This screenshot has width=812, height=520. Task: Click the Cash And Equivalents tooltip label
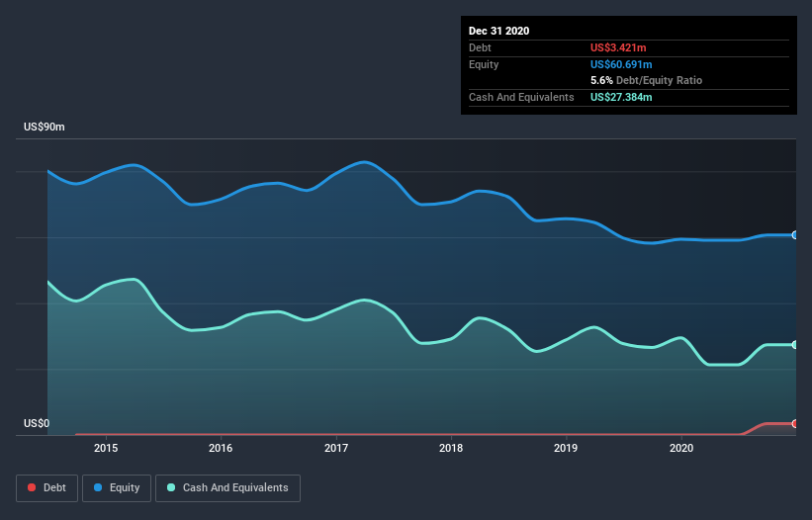521,97
